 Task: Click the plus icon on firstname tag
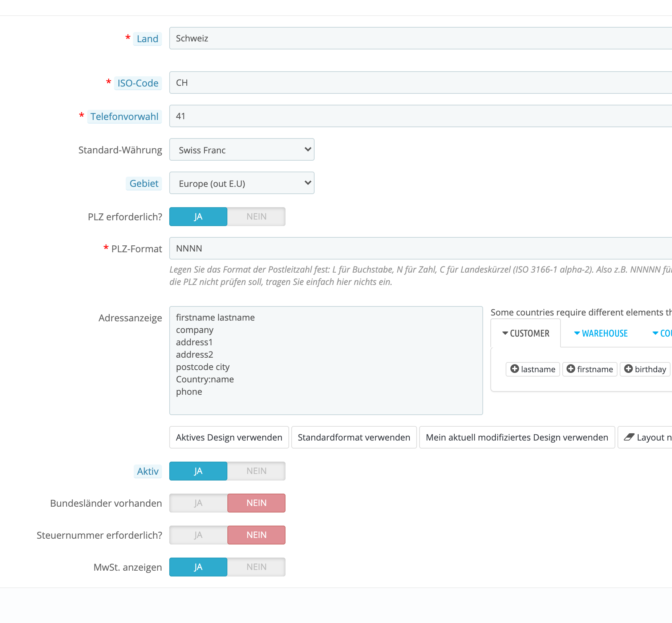571,369
